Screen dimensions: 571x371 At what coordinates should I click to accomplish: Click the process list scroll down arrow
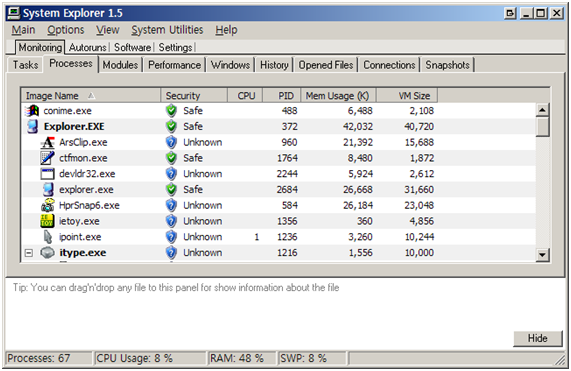pyautogui.click(x=542, y=254)
